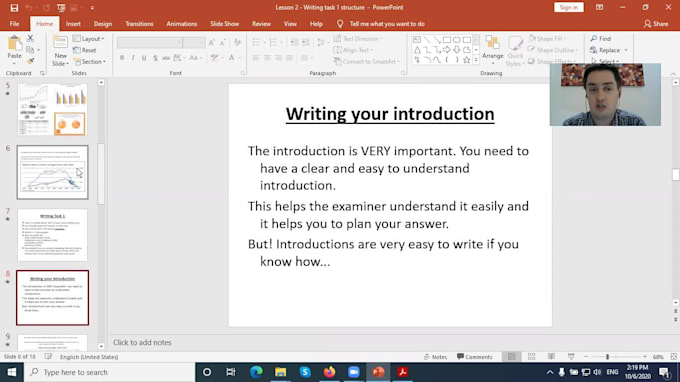Open Font dialog launcher
Screen dimensions: 680x382
click(x=242, y=73)
